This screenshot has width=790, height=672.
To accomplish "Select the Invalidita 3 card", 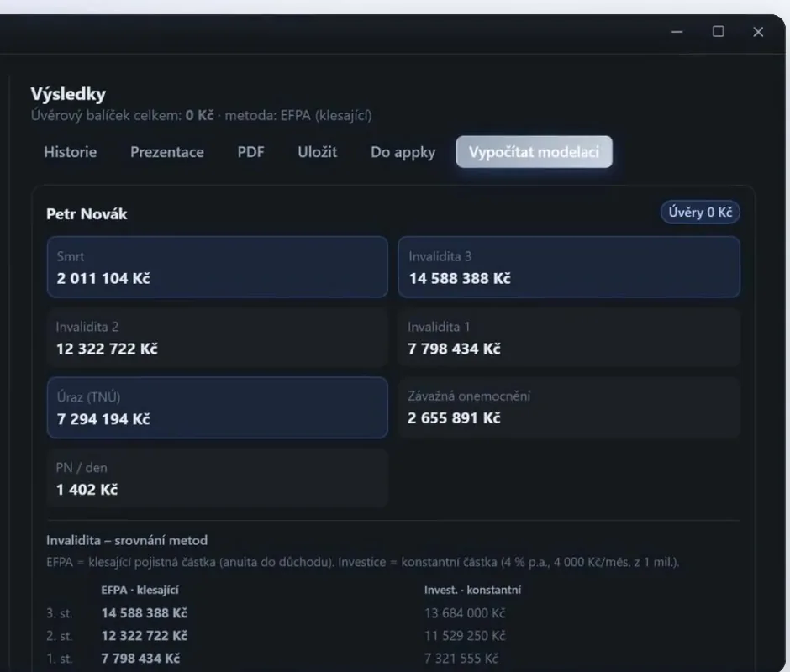I will pyautogui.click(x=569, y=267).
